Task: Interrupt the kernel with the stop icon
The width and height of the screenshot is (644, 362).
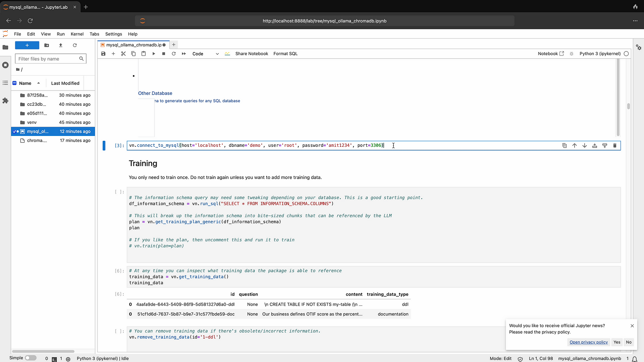Action: (164, 53)
